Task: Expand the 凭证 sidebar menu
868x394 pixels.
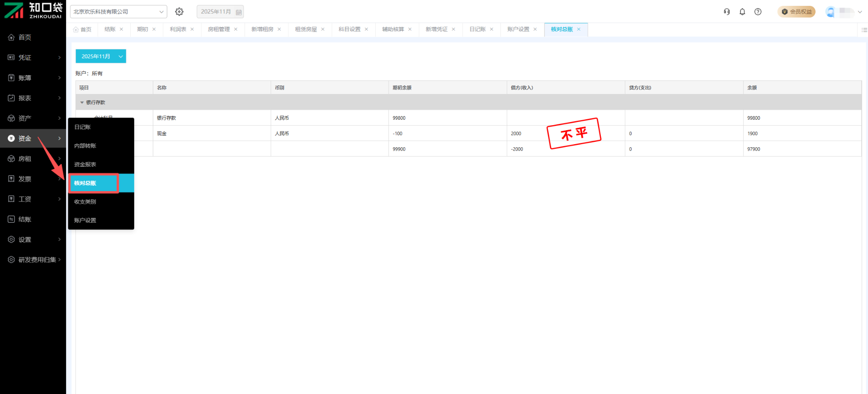Action: click(x=33, y=58)
